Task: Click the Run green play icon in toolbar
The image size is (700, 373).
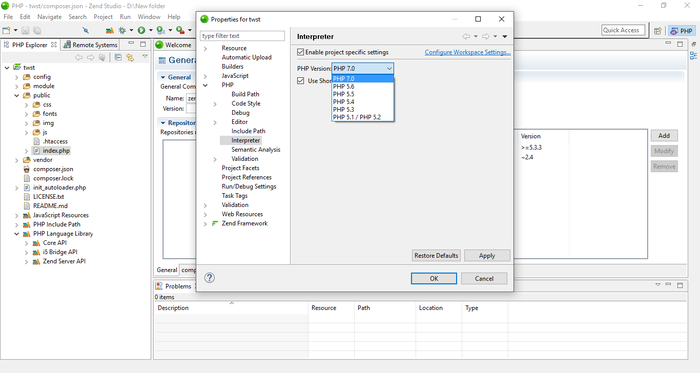Action: pyautogui.click(x=142, y=30)
